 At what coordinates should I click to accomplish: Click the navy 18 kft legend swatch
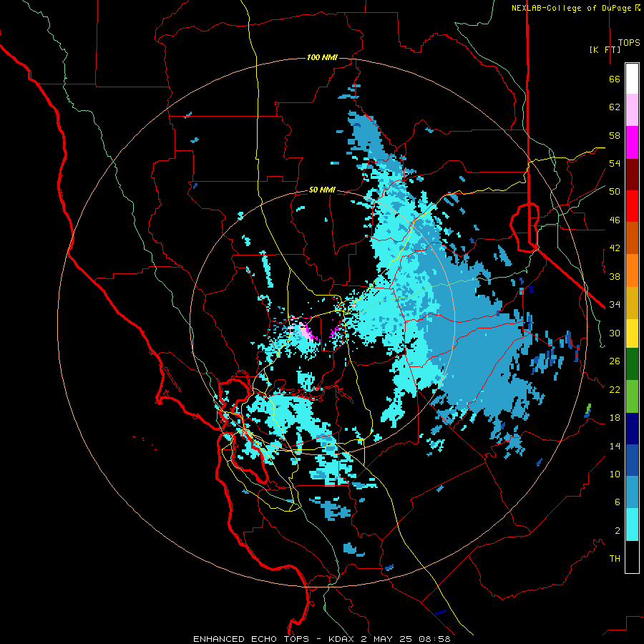point(632,429)
